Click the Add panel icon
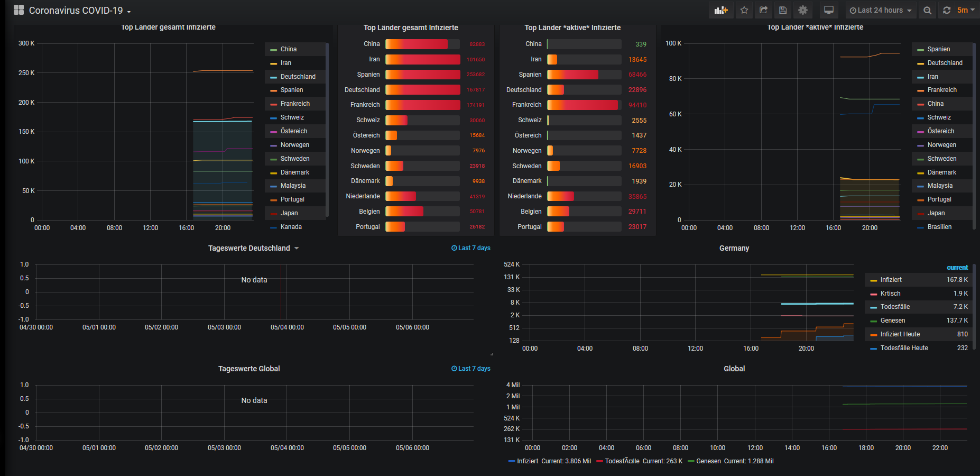Screen dimensions: 980x476 (721, 10)
